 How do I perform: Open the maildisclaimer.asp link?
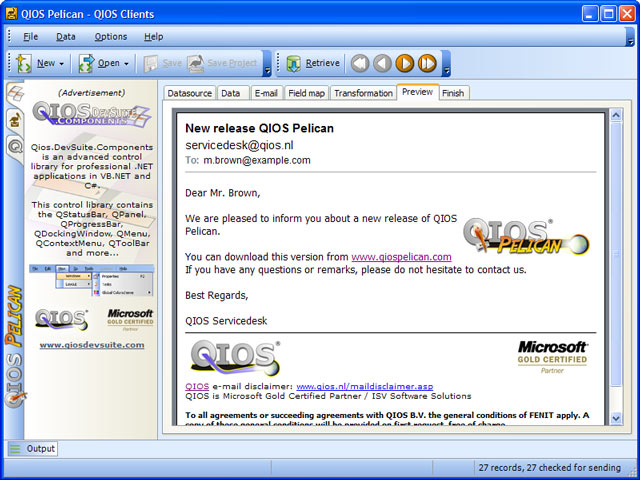[364, 386]
